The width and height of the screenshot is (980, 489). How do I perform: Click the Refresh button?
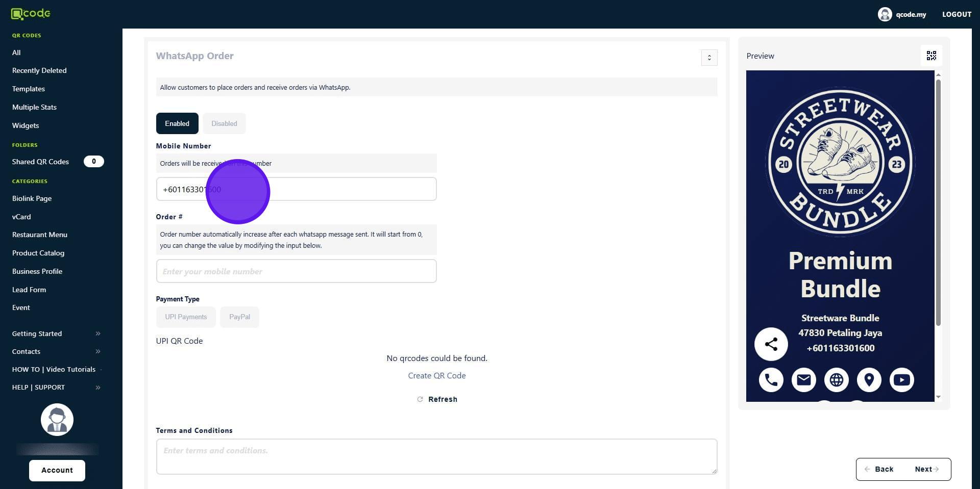[x=437, y=399]
